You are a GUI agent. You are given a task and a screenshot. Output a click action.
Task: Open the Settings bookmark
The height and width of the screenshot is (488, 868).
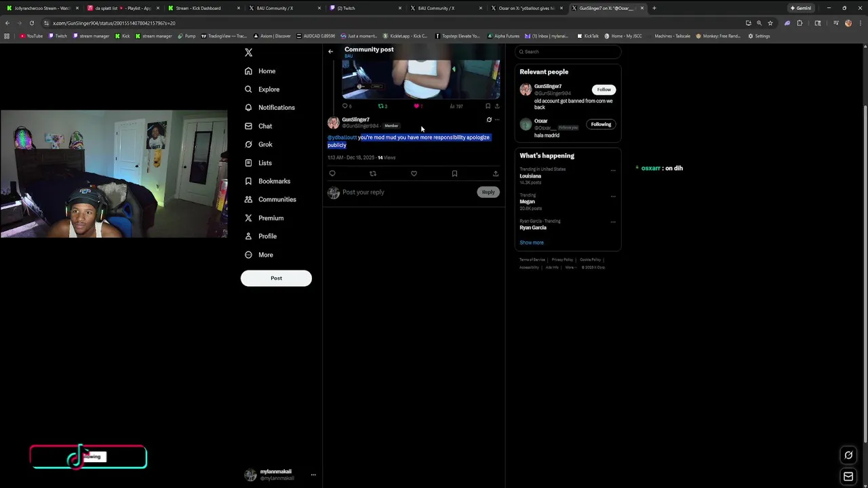[759, 36]
